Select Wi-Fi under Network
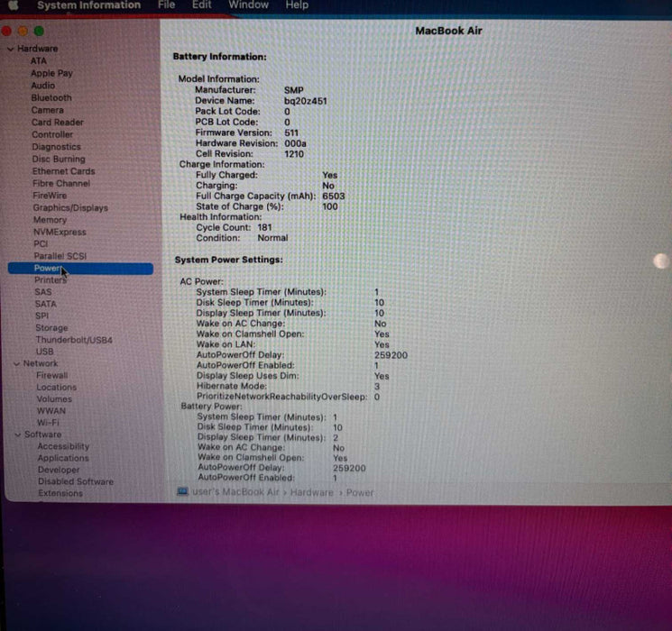This screenshot has height=631, width=672. 48,423
